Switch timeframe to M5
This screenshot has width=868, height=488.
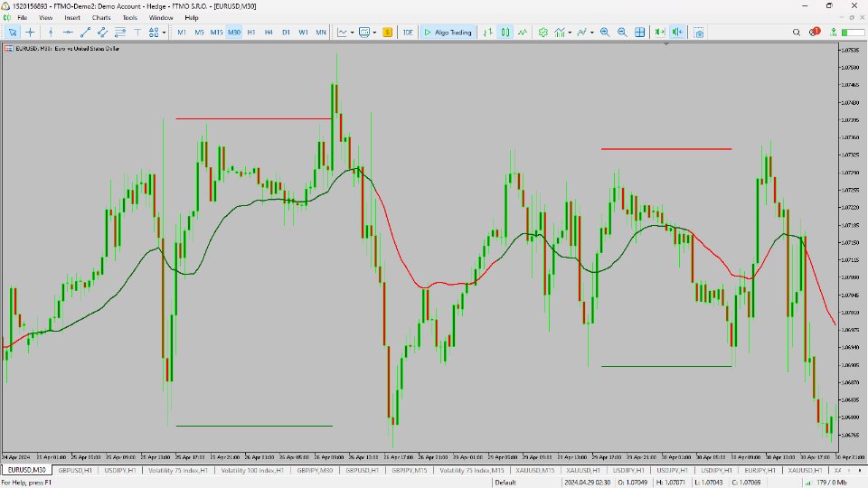tap(199, 33)
